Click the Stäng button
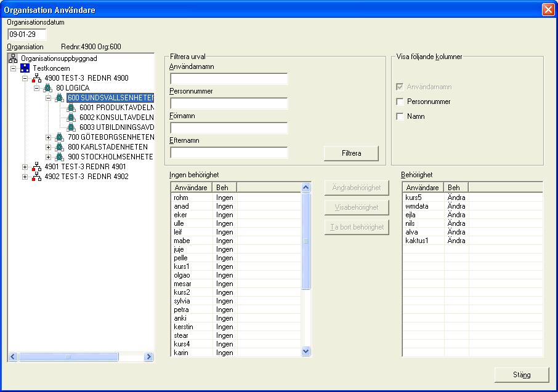 coord(522,375)
